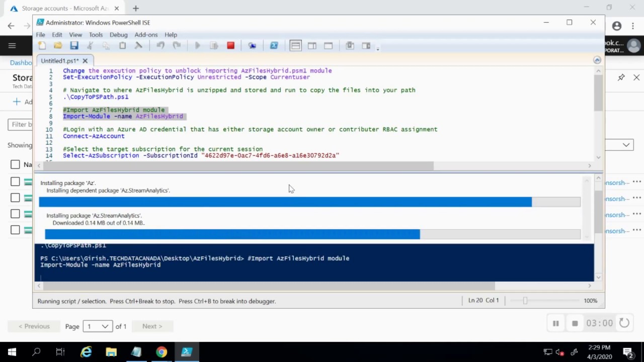Close the Untitled1.ps1 script tab
This screenshot has width=644, height=362.
[x=85, y=61]
